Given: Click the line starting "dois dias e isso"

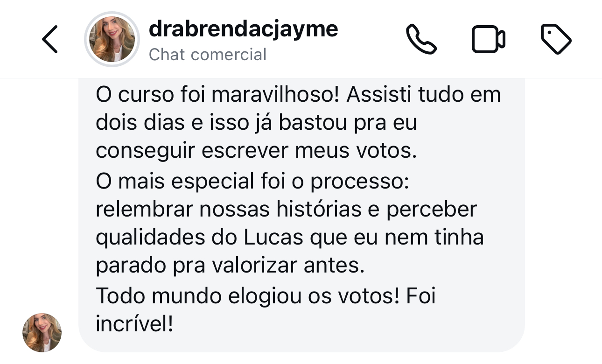Looking at the screenshot, I should [x=256, y=123].
